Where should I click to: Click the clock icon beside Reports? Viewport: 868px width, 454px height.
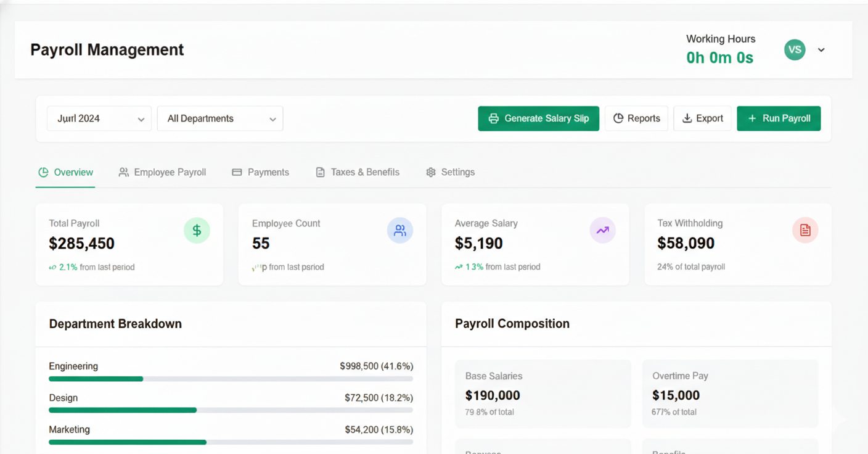tap(617, 118)
